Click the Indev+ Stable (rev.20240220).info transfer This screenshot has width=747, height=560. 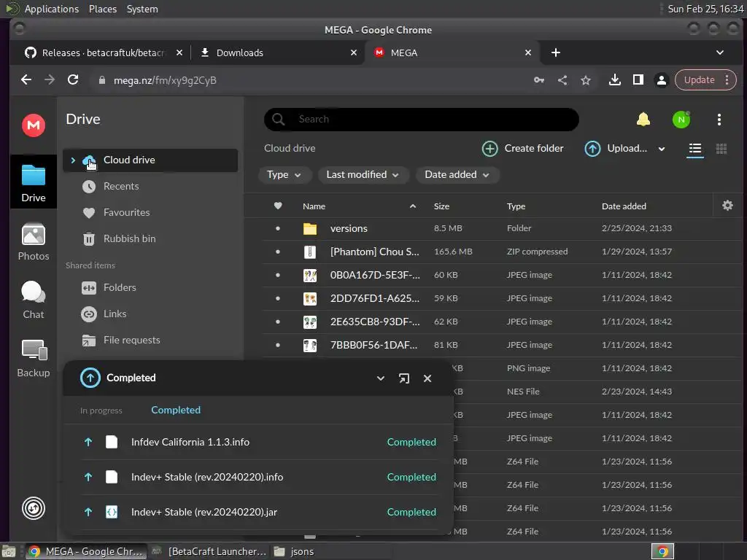tap(259, 477)
